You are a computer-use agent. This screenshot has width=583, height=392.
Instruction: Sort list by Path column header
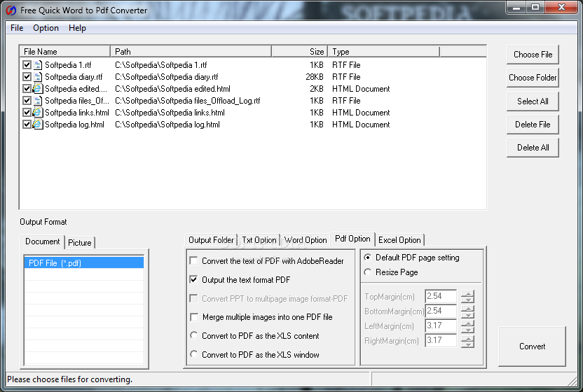coord(191,52)
